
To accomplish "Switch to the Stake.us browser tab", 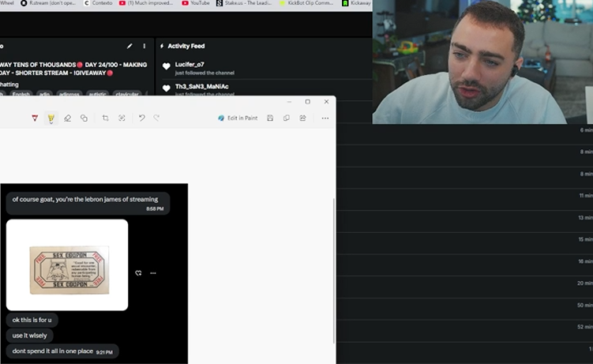I will tap(244, 3).
